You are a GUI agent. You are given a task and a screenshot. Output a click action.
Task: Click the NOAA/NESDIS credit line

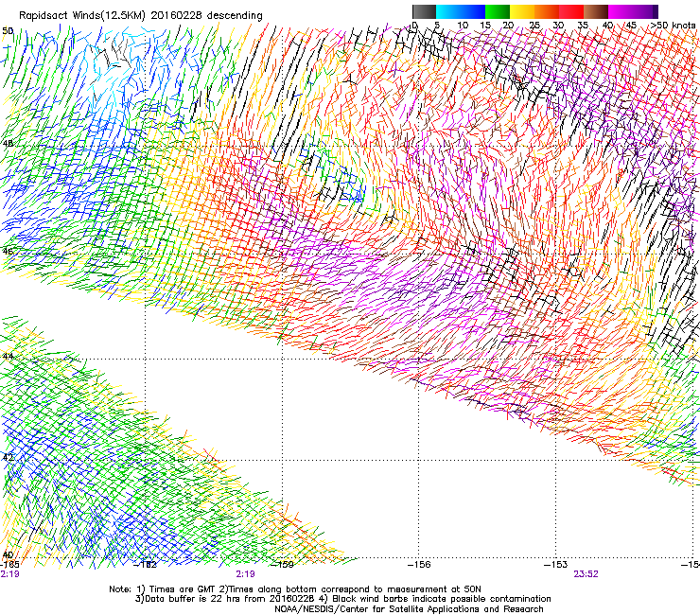[x=409, y=609]
